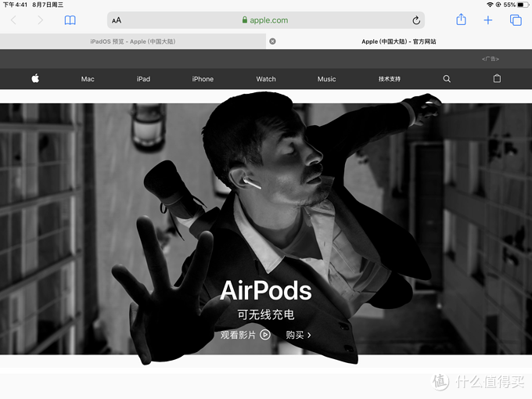
Task: Close the Apple (中国大陆) tab
Action: pyautogui.click(x=272, y=41)
